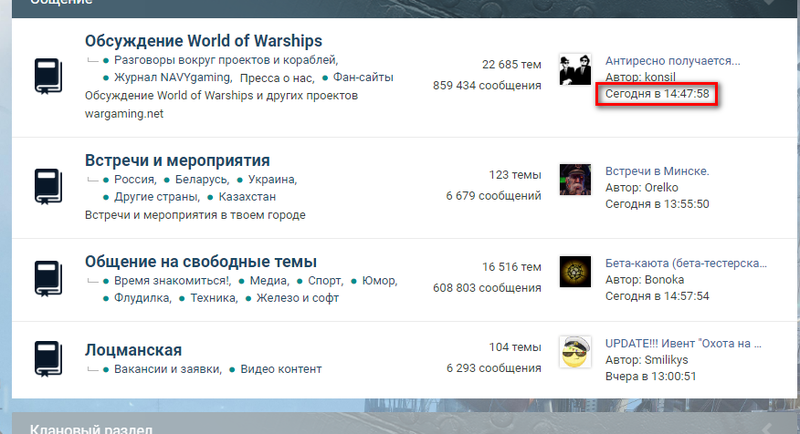Open latest topic Бета-каюта
The image size is (800, 434).
686,264
